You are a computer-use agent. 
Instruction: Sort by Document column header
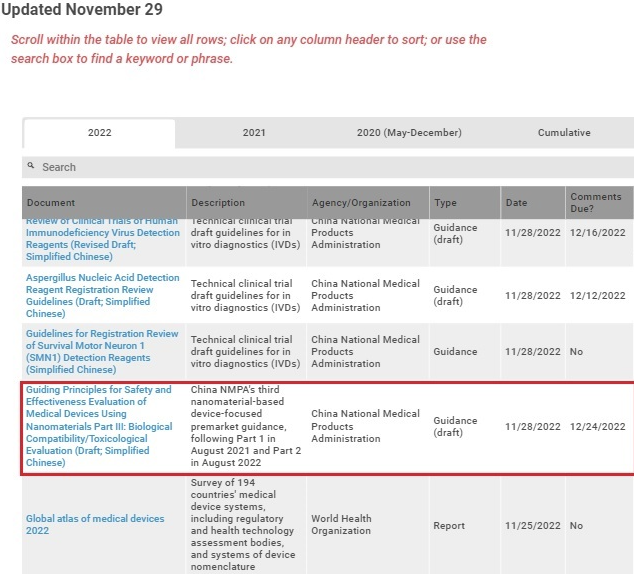104,203
